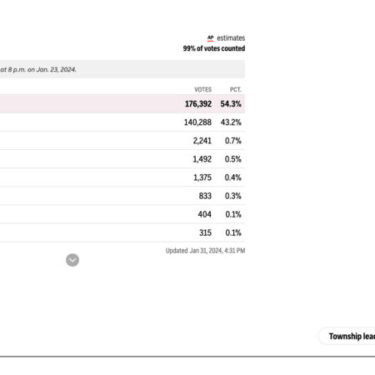Expand more results with the gray chevron

click(72, 260)
